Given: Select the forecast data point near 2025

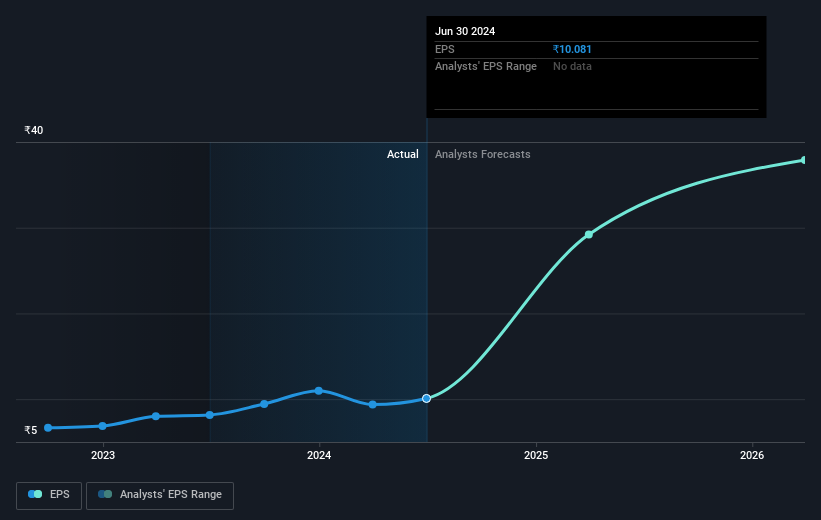Looking at the screenshot, I should coord(589,234).
